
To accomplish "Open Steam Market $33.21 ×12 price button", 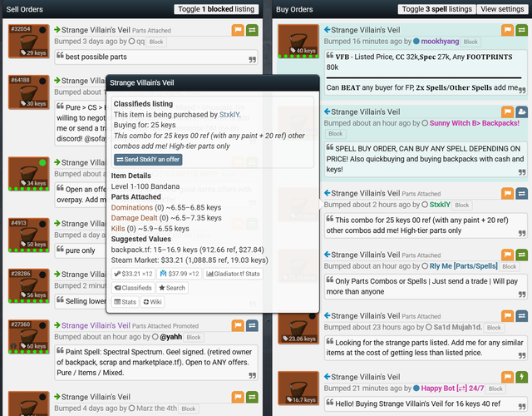I will pyautogui.click(x=133, y=274).
